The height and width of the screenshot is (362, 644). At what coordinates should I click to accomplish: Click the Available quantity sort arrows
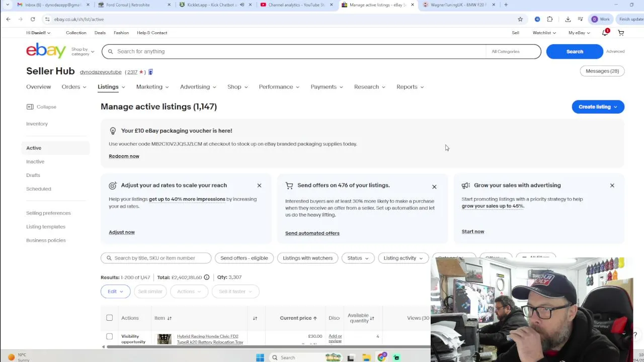tap(372, 318)
